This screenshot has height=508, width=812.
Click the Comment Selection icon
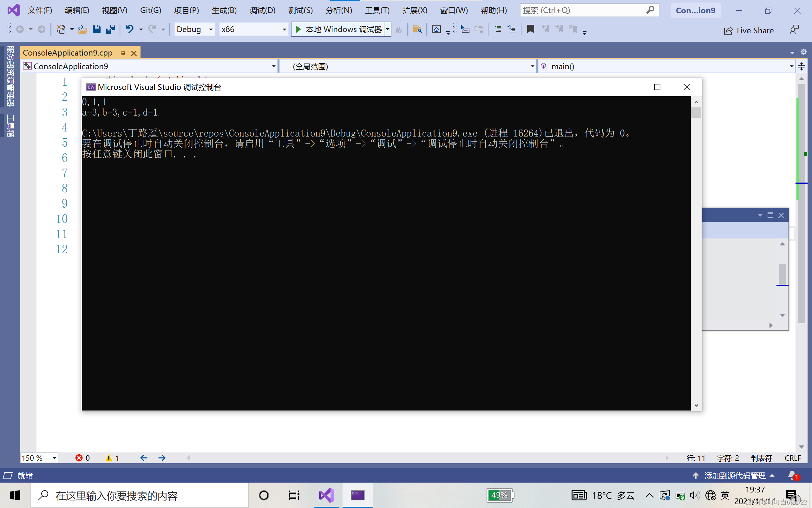pyautogui.click(x=498, y=30)
